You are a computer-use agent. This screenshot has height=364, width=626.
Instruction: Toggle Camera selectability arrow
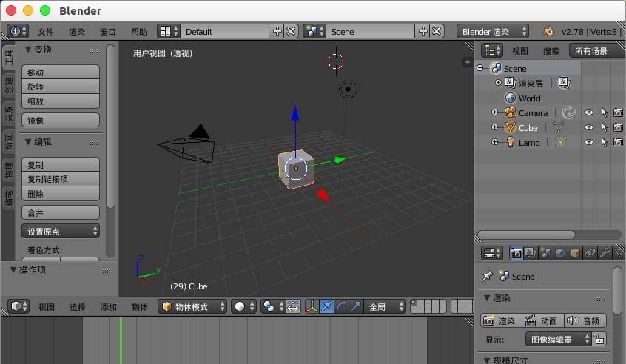coord(604,113)
